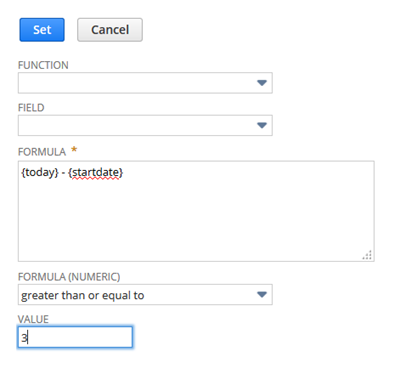Select the 'greater than or equal to' operator text
Viewport: 400px width, 374px height.
tap(82, 295)
